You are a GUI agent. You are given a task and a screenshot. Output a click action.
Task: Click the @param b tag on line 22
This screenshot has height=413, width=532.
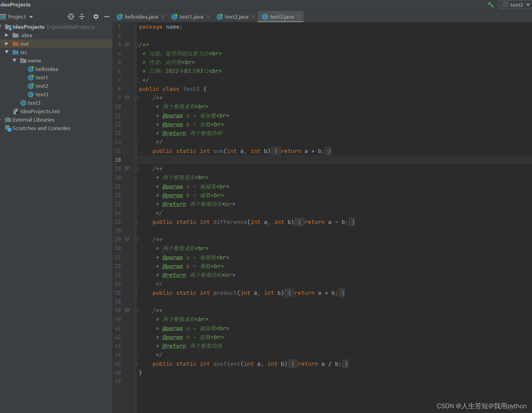(172, 195)
